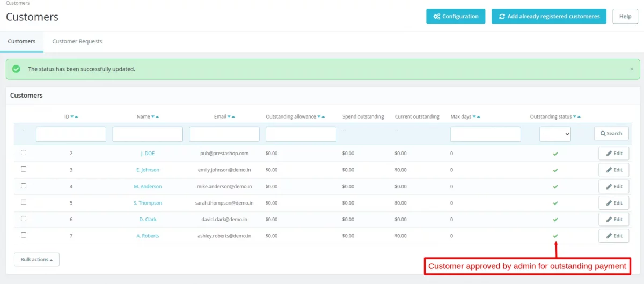Open the Configuration page

coord(456,17)
